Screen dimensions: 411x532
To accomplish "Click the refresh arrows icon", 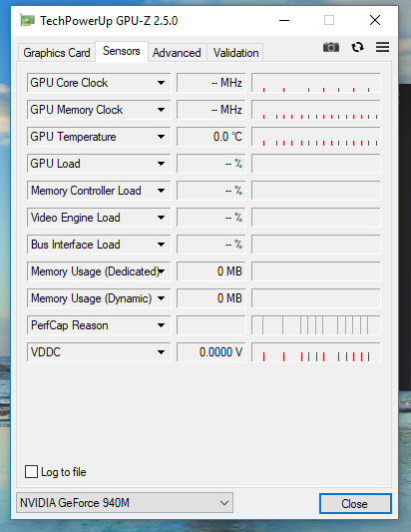I will [357, 47].
